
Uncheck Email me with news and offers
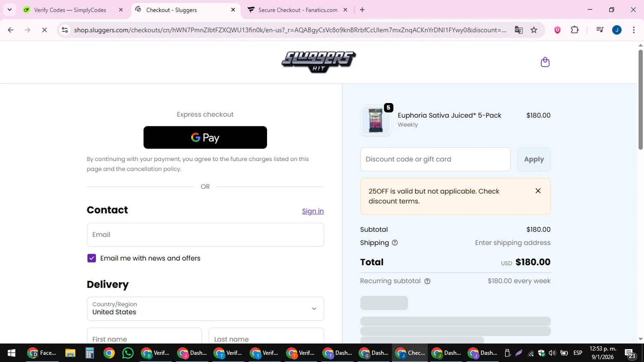click(x=91, y=258)
